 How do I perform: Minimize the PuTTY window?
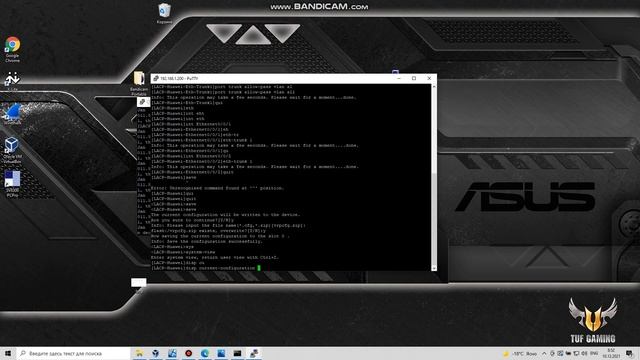coord(399,78)
